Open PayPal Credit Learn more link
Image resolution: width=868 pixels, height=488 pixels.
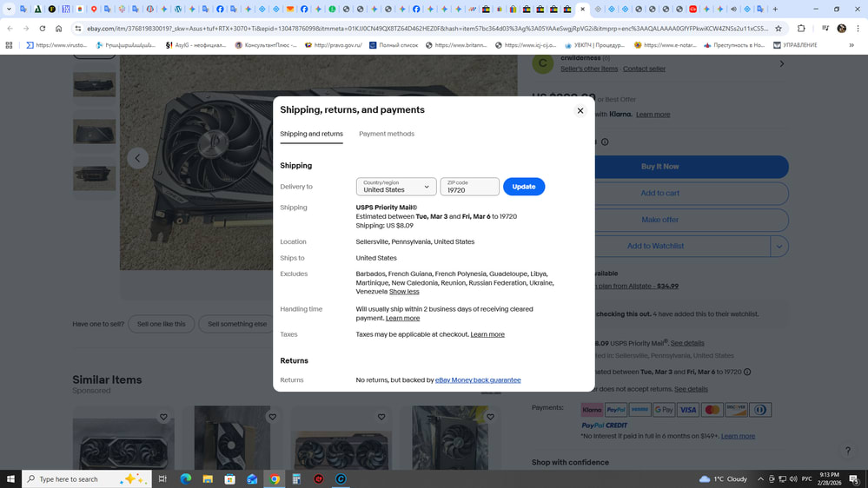pyautogui.click(x=738, y=436)
